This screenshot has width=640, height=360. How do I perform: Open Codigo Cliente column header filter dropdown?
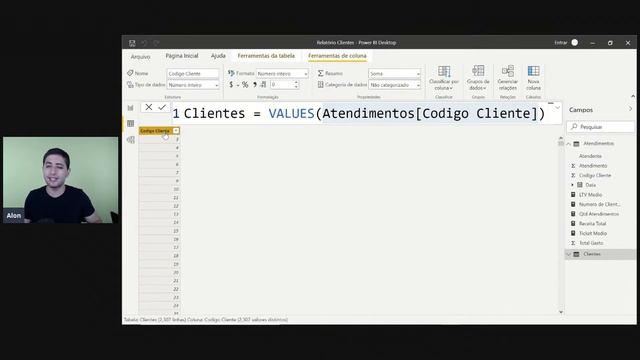176,131
